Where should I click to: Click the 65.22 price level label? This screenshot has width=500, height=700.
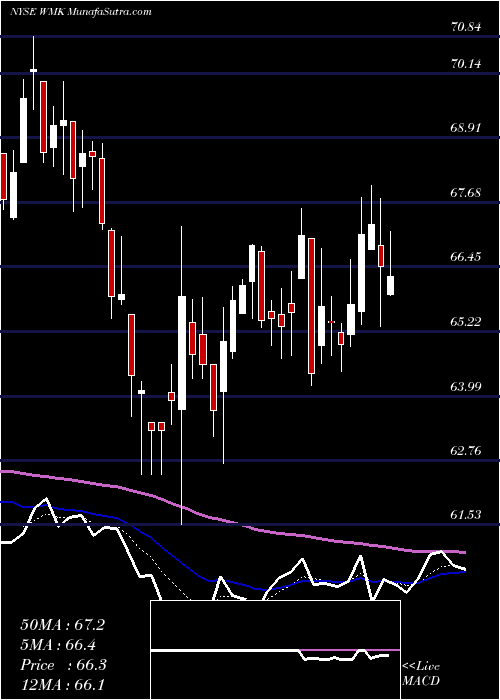point(466,321)
